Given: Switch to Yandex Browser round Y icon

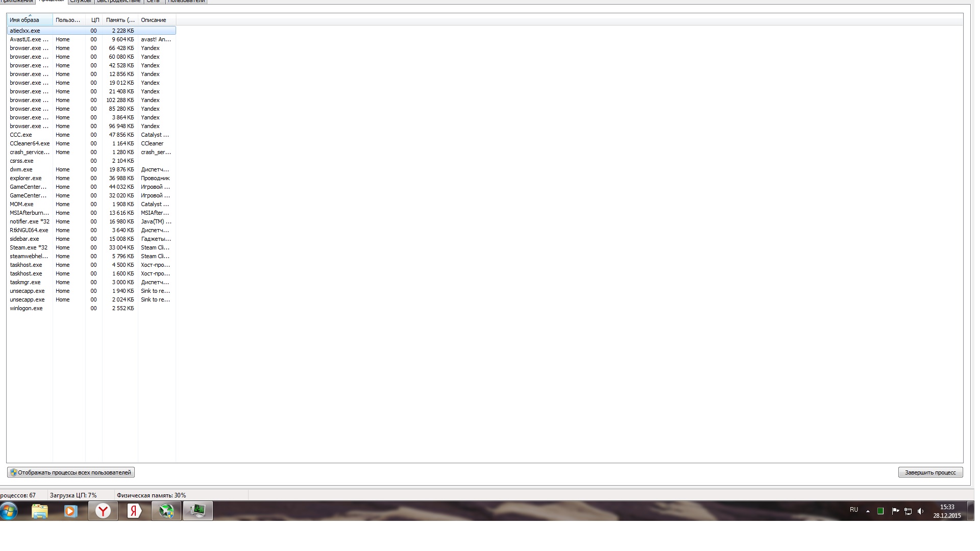Looking at the screenshot, I should click(x=103, y=511).
